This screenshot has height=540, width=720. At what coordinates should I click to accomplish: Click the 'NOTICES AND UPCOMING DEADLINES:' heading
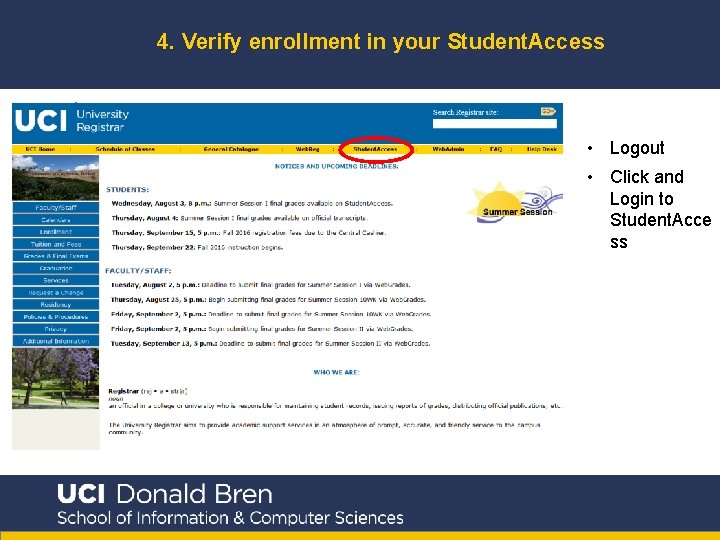point(336,166)
